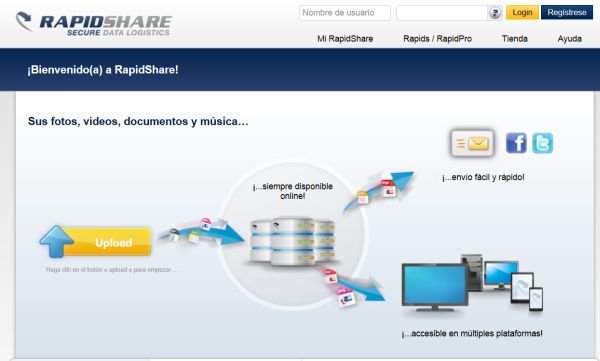The height and width of the screenshot is (361, 600).
Task: Click the yellow Login button
Action: point(522,13)
